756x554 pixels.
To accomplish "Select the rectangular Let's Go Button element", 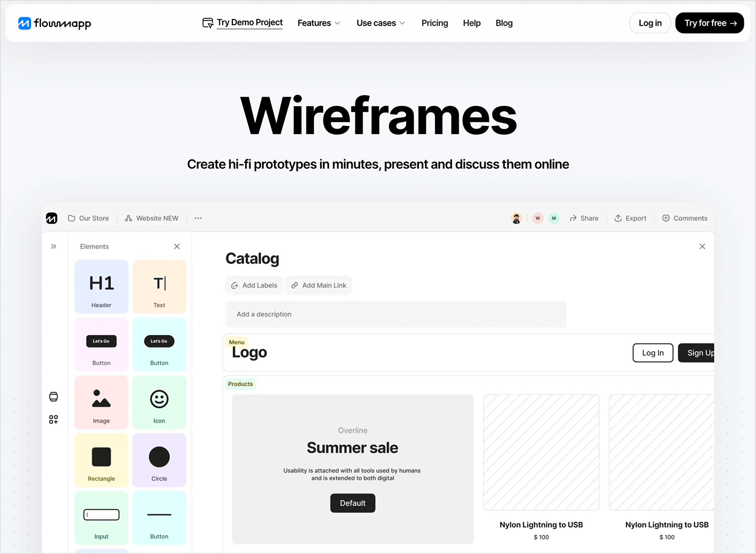I will click(x=101, y=344).
